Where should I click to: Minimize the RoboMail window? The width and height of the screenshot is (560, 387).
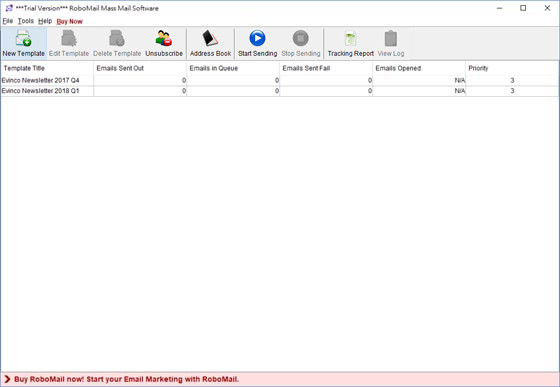click(500, 8)
